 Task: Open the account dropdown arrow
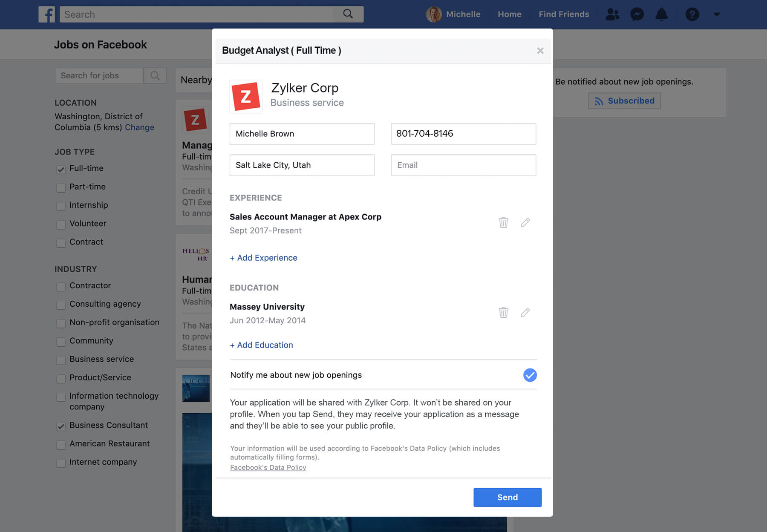pyautogui.click(x=717, y=14)
